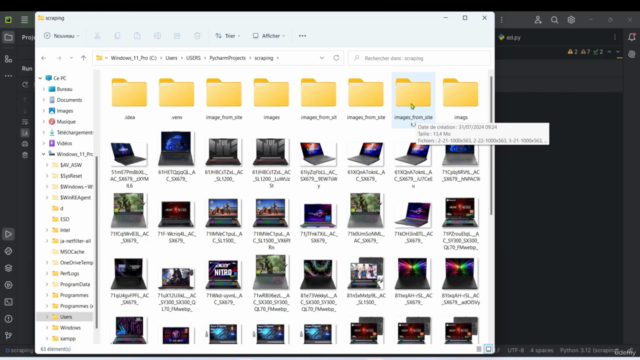Open PyCharm Python Packages layers icon
Image resolution: width=640 pixels, height=360 pixels.
pos(8,268)
